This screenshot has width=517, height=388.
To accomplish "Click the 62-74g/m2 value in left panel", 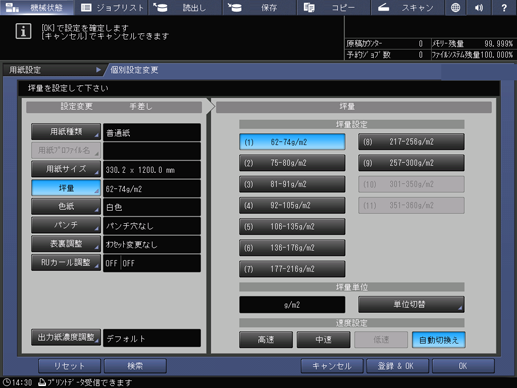I will click(x=152, y=189).
